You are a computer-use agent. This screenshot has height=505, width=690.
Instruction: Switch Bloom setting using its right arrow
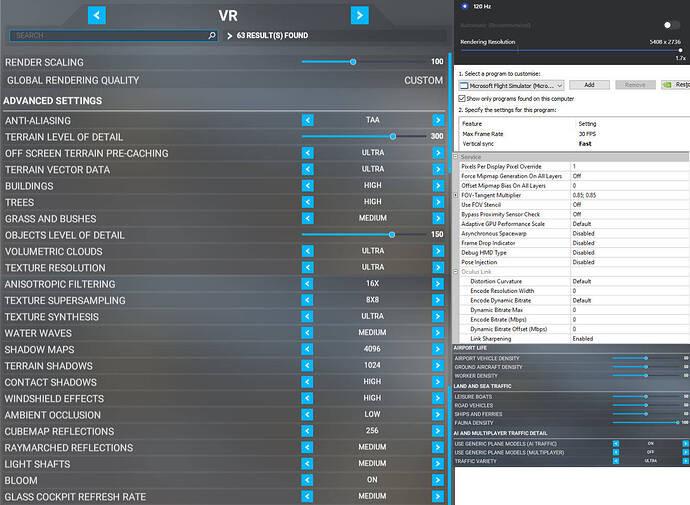[438, 480]
